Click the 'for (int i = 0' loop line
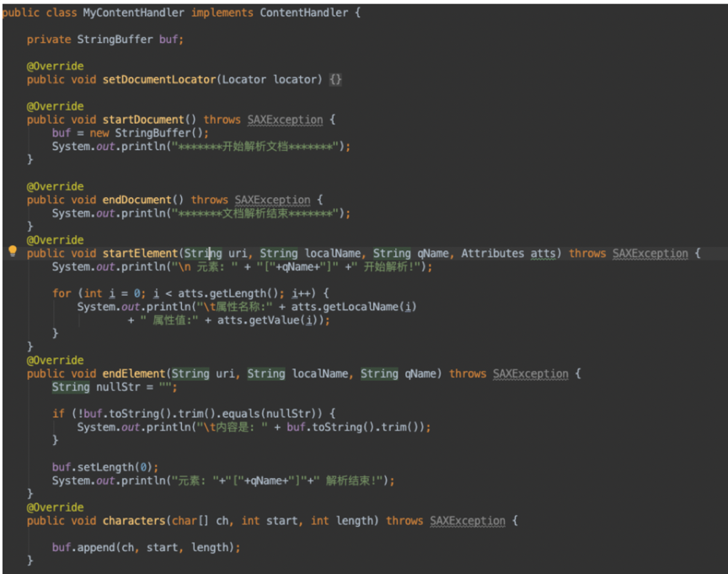728x574 pixels. click(x=190, y=293)
